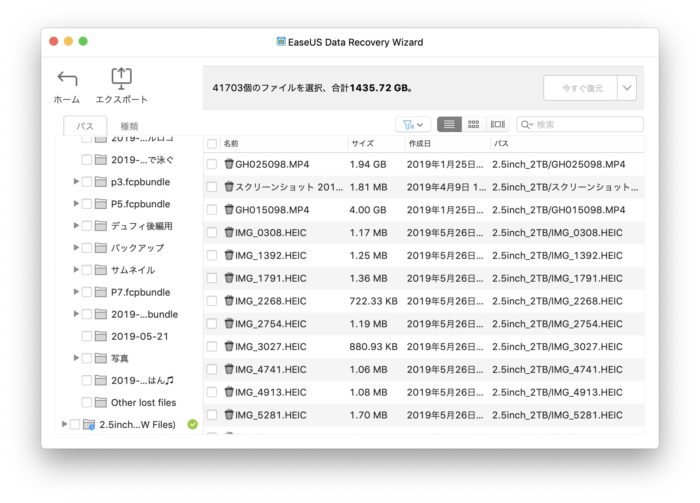Switch to the パス tab

tap(85, 126)
